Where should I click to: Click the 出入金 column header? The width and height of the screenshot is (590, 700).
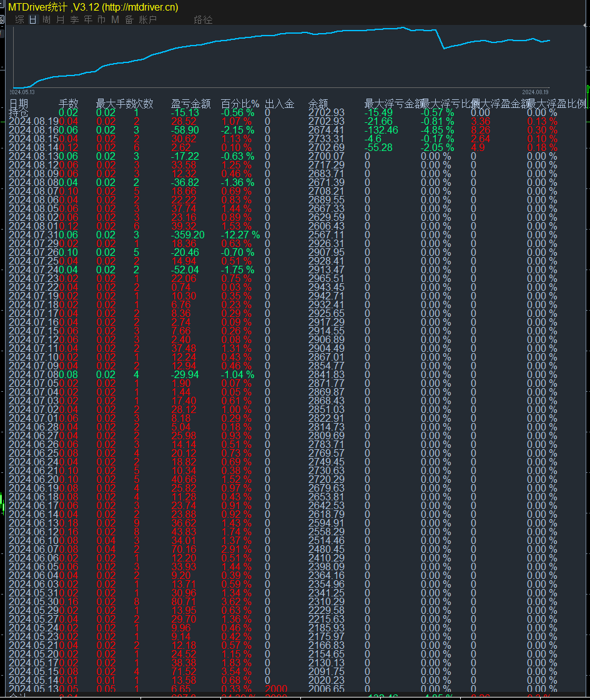coord(280,104)
